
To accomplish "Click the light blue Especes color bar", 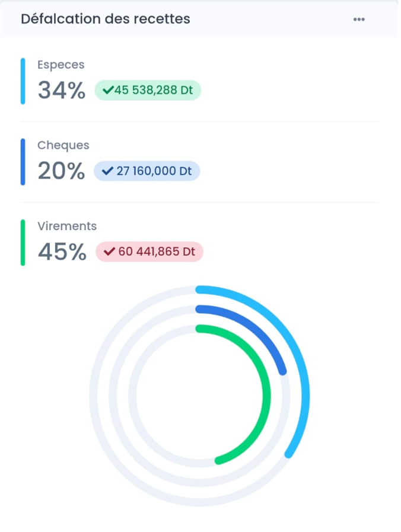I will [23, 81].
